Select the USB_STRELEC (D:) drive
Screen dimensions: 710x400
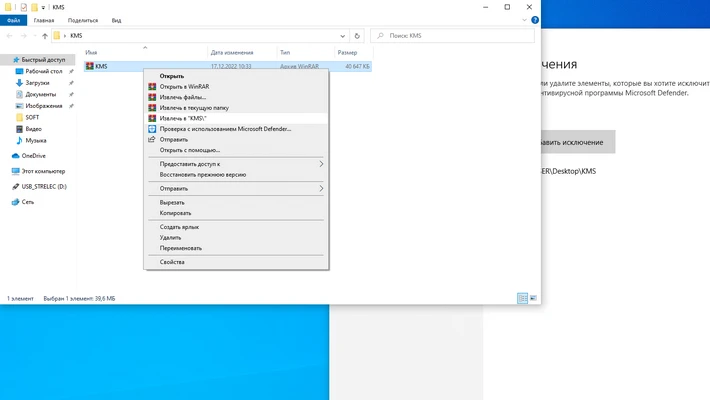[44, 186]
